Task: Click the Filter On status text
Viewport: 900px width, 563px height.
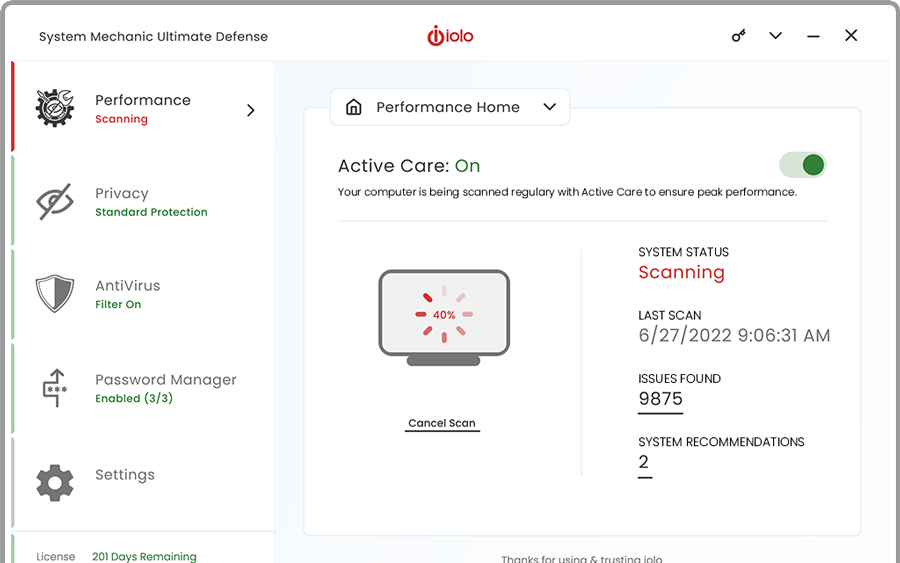Action: pos(118,304)
